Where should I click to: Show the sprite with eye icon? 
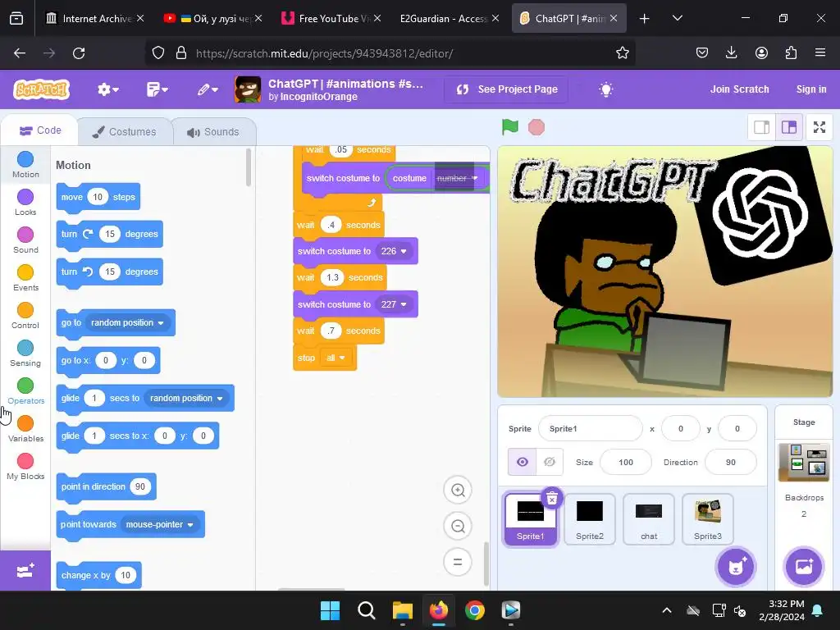[x=523, y=462]
